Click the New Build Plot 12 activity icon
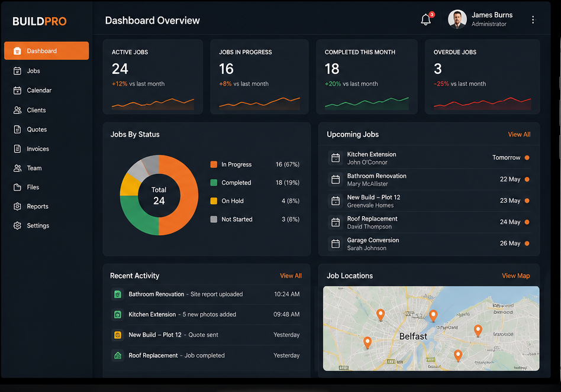The image size is (561, 392). (x=118, y=335)
